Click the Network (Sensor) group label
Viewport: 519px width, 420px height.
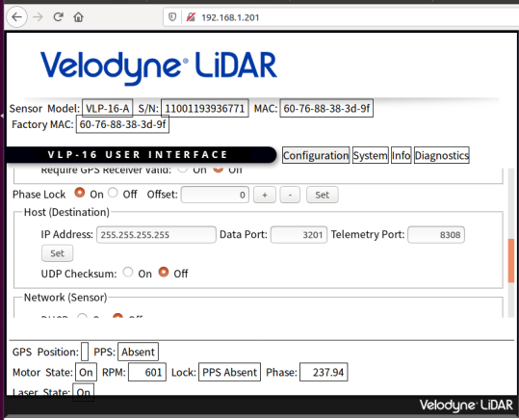pyautogui.click(x=65, y=298)
